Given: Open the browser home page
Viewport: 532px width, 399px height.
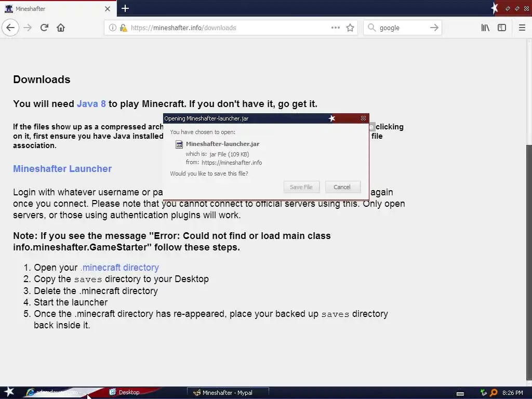Looking at the screenshot, I should click(x=61, y=28).
